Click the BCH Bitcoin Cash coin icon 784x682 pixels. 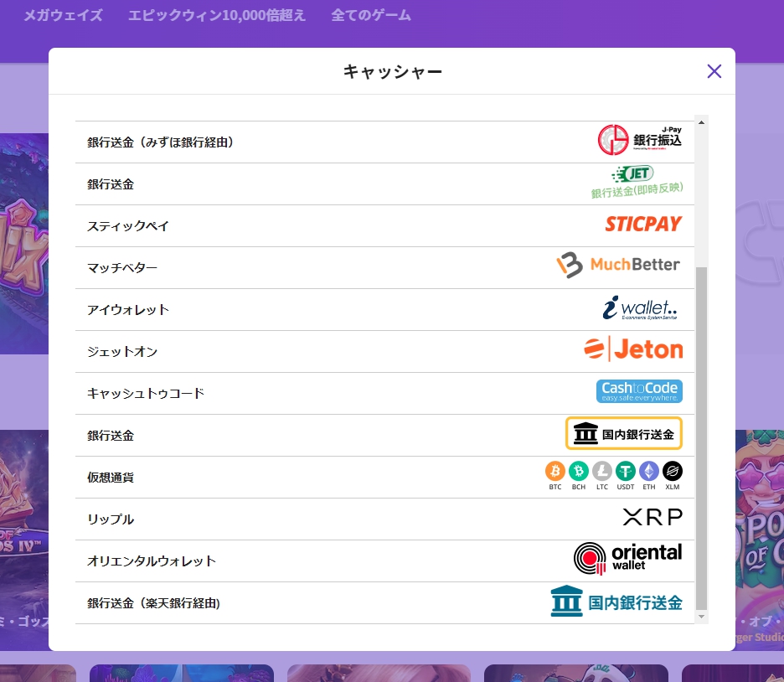coord(579,471)
